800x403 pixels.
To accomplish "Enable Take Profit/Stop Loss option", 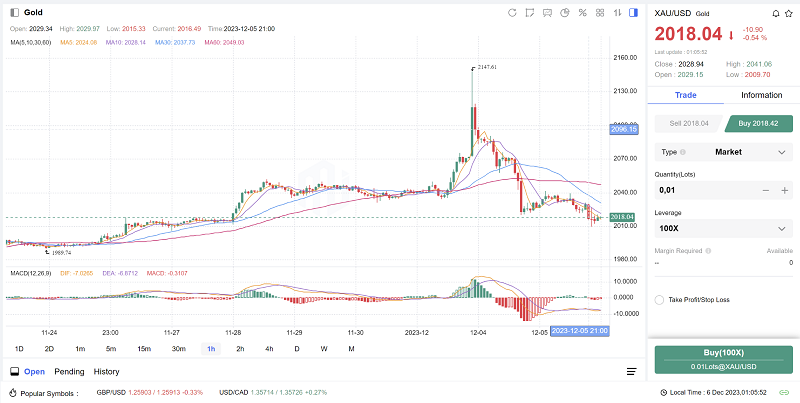I will pos(660,299).
